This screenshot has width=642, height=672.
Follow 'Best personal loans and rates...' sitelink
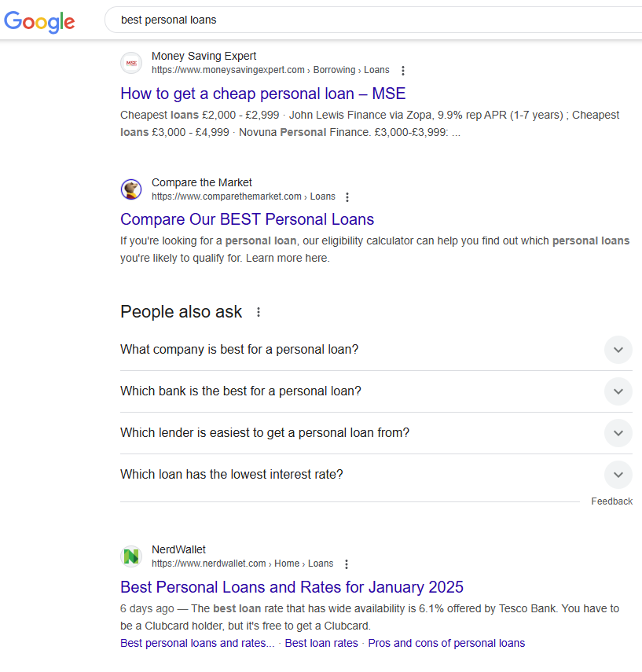pyautogui.click(x=197, y=643)
